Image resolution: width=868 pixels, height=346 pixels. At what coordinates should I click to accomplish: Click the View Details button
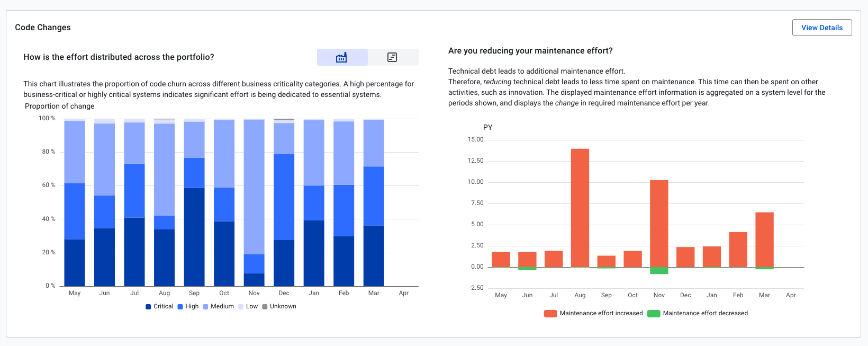[x=821, y=28]
